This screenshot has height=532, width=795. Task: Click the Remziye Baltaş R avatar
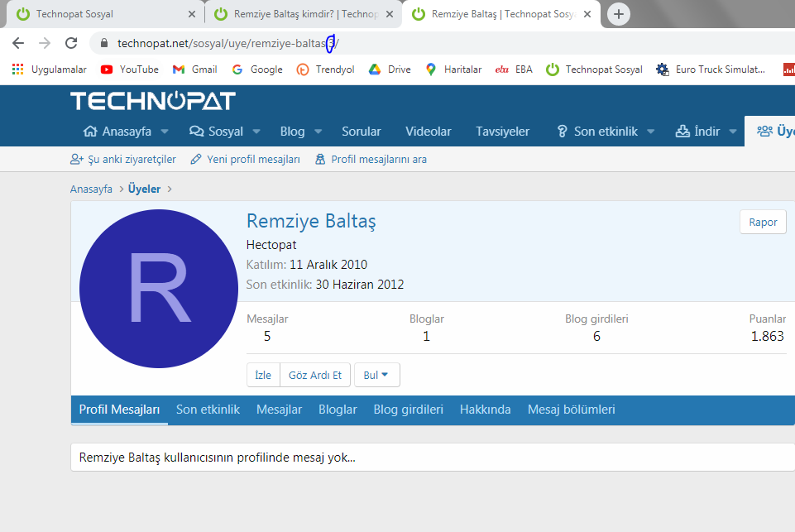(x=159, y=289)
